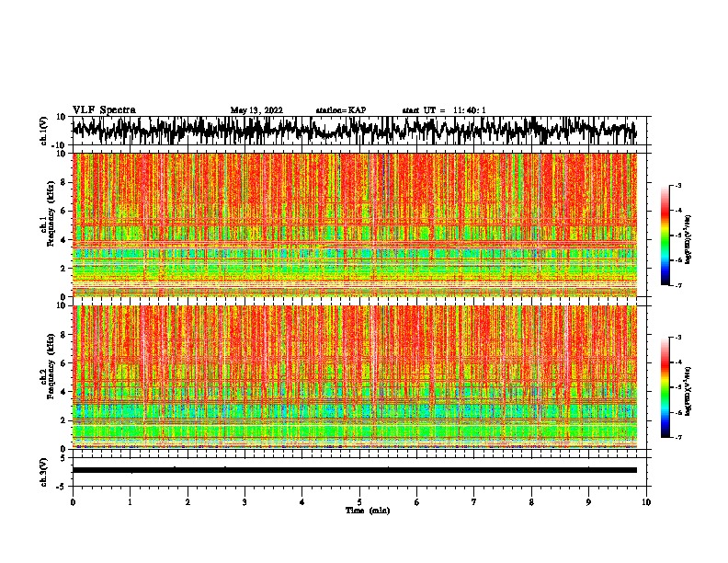Click the ch.1 color scale bar
Screen dimensions: 728x563
[x=665, y=235]
